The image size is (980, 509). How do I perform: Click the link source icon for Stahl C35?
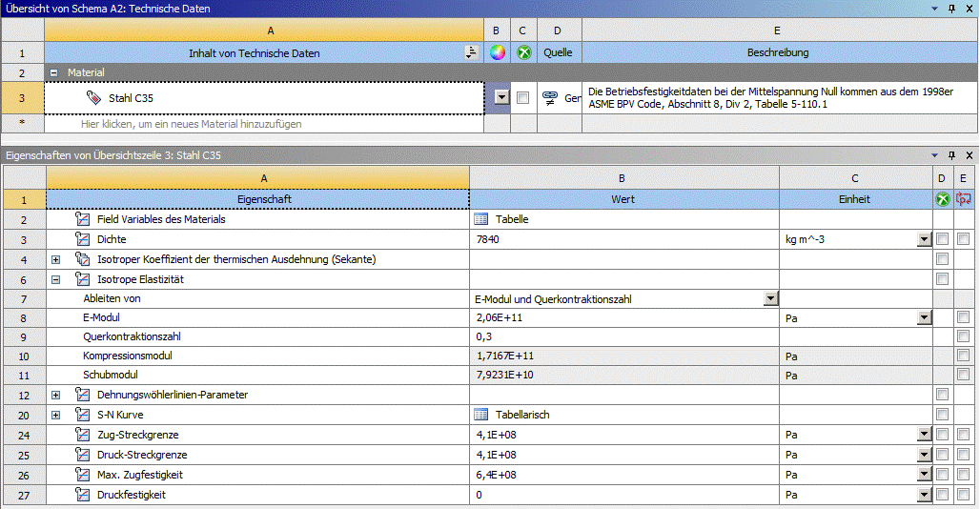549,98
